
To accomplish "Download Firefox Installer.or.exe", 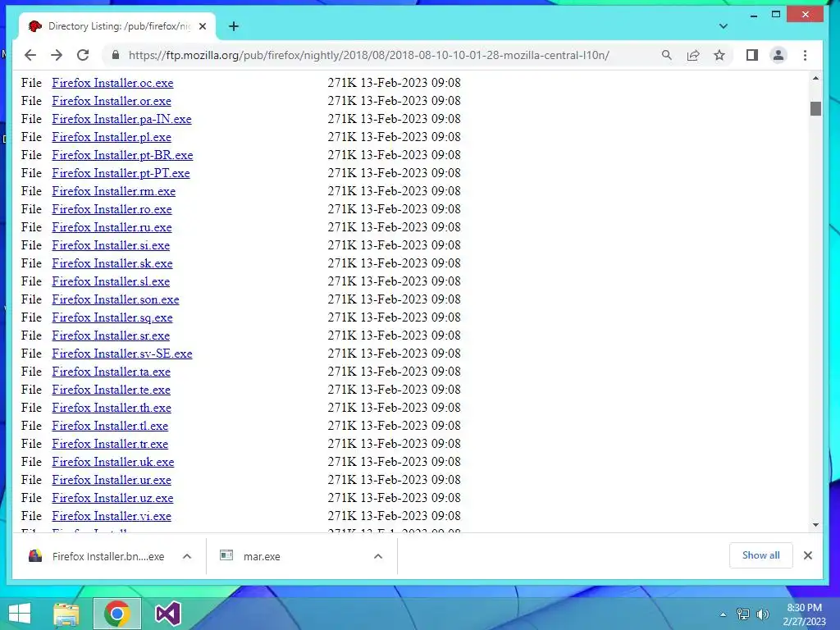I will (112, 101).
